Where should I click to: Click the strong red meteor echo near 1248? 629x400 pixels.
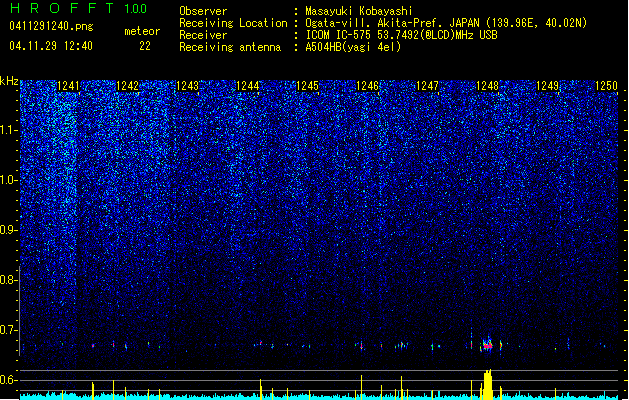pos(487,345)
